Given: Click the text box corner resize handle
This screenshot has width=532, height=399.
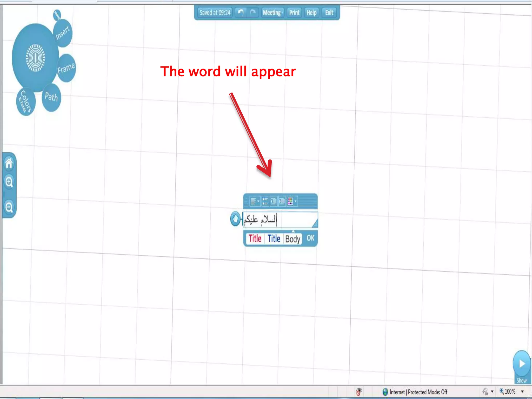Looking at the screenshot, I should [x=315, y=224].
